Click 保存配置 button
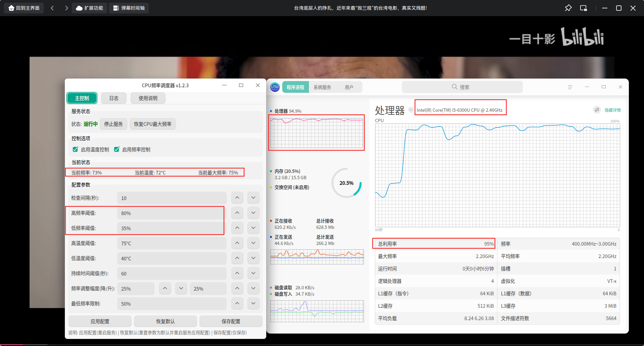This screenshot has height=346, width=644. [x=231, y=321]
